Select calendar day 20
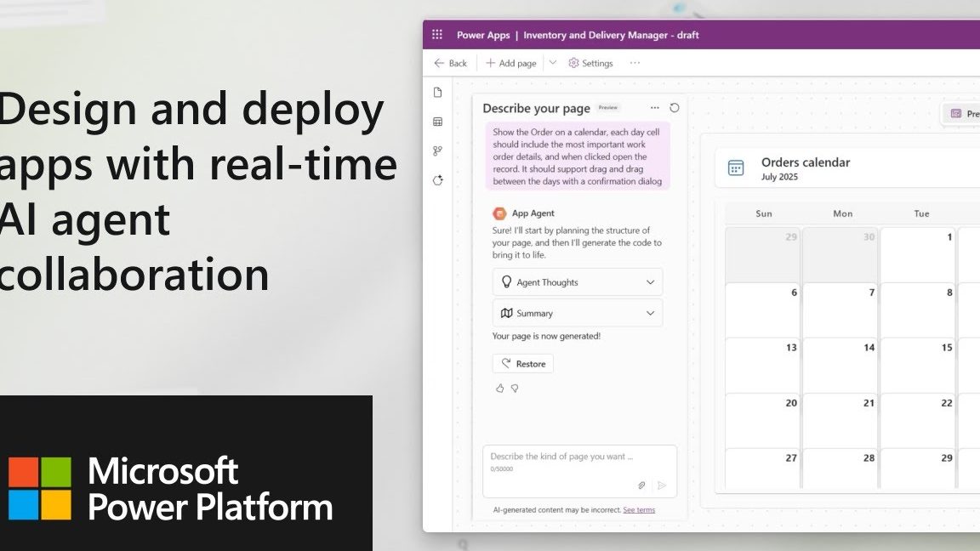 coord(762,420)
